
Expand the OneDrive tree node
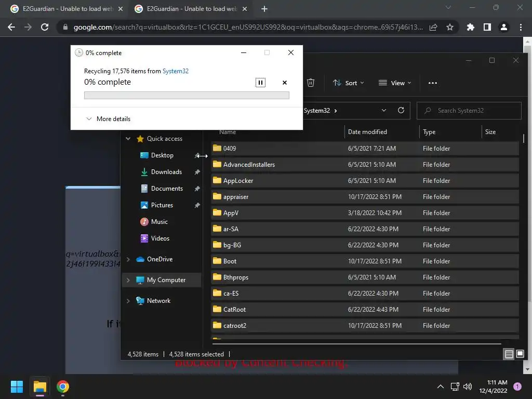128,259
